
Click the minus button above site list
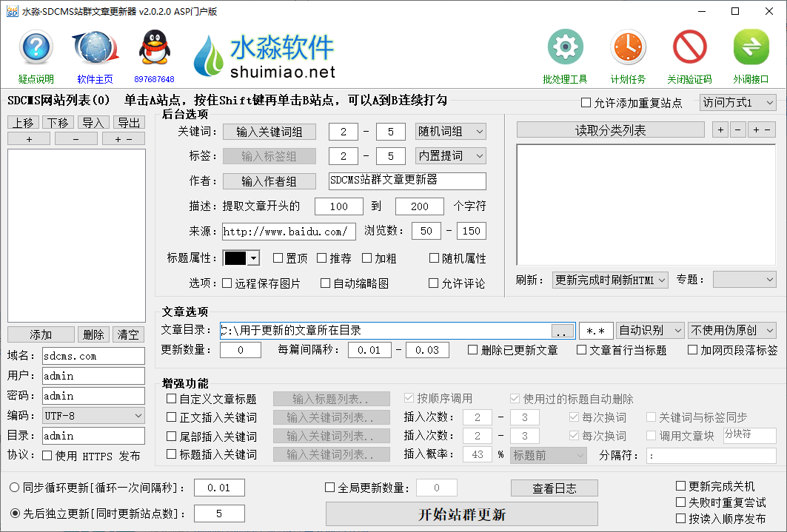click(x=76, y=139)
